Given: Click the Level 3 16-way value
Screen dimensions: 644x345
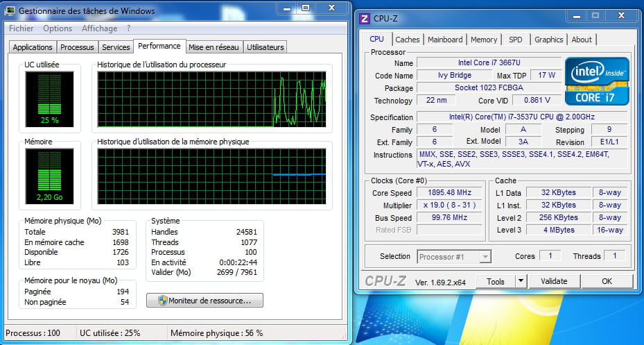Looking at the screenshot, I should click(x=609, y=230).
